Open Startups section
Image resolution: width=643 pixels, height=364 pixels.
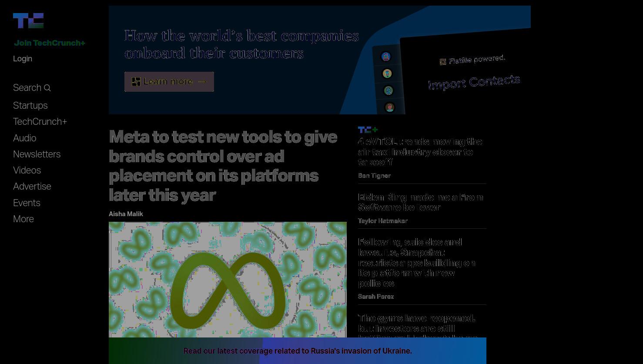(30, 106)
